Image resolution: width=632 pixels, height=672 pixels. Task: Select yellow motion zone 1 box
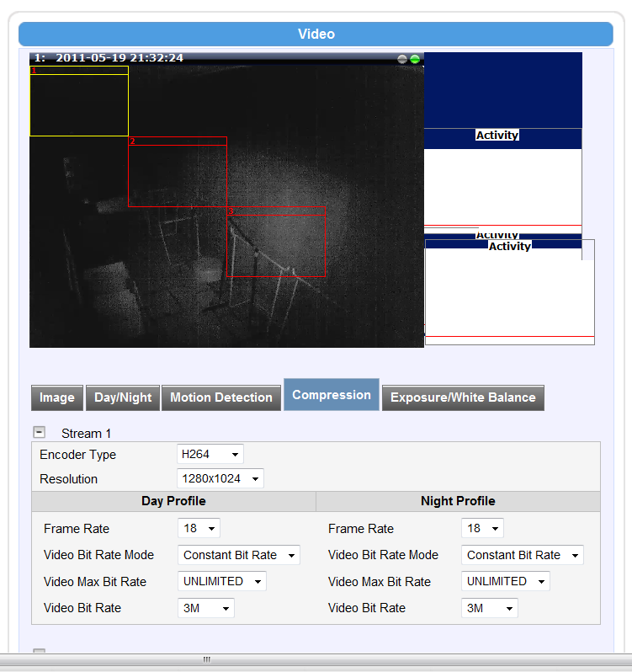79,101
